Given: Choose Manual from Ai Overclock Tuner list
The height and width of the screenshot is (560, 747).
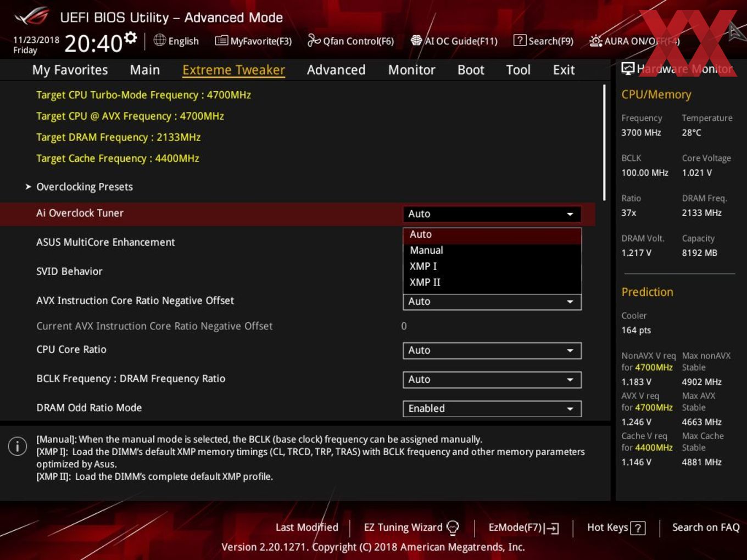Looking at the screenshot, I should point(492,250).
